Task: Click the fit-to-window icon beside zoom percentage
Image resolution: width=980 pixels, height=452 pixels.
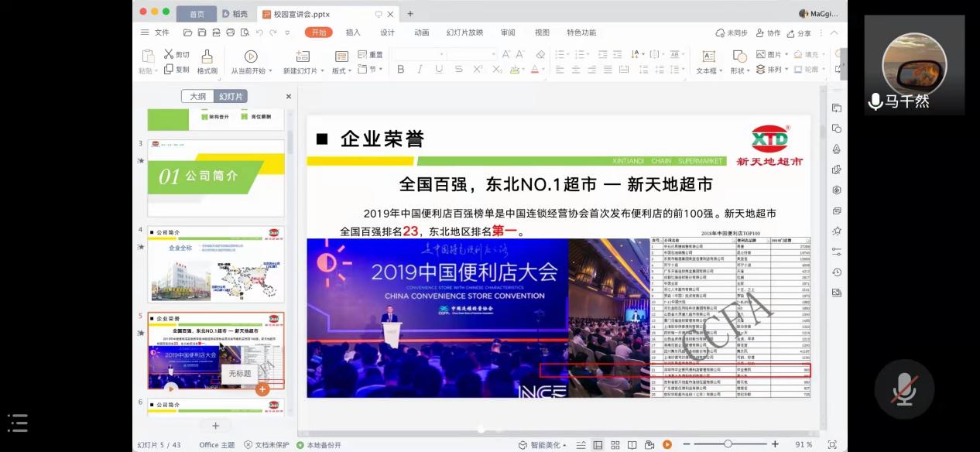Action: 832,445
